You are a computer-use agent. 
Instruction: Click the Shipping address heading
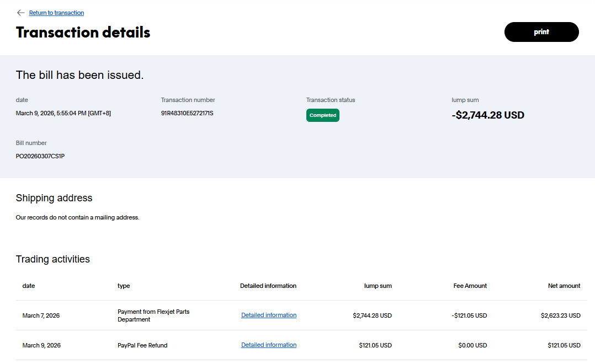[54, 198]
